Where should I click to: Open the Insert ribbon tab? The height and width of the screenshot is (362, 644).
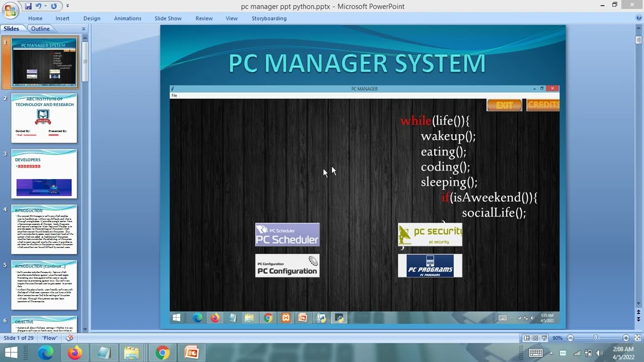pos(62,19)
